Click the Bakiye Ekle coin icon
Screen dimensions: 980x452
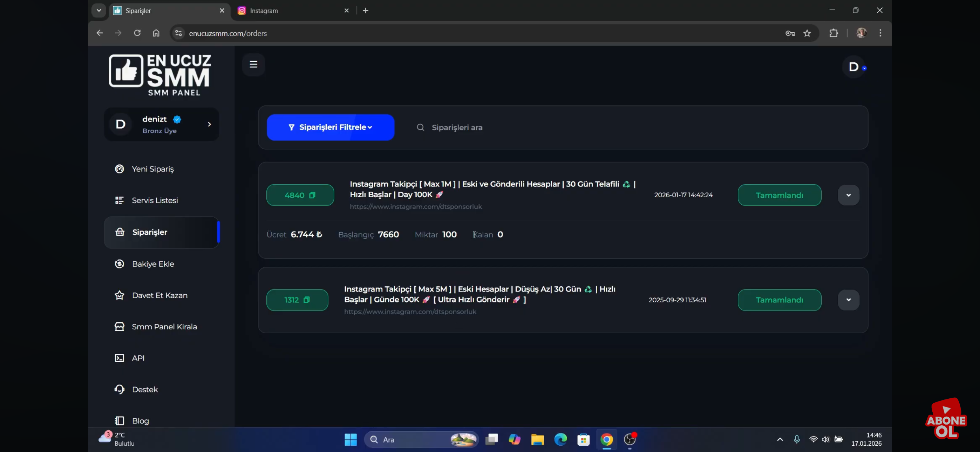pos(120,263)
